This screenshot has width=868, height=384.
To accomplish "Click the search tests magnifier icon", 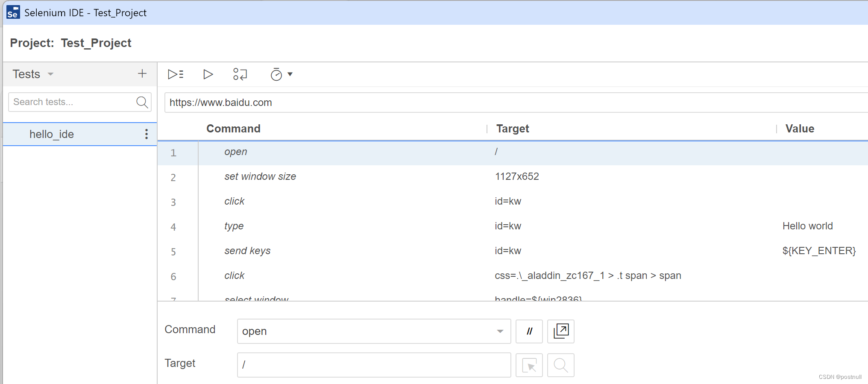I will (142, 102).
